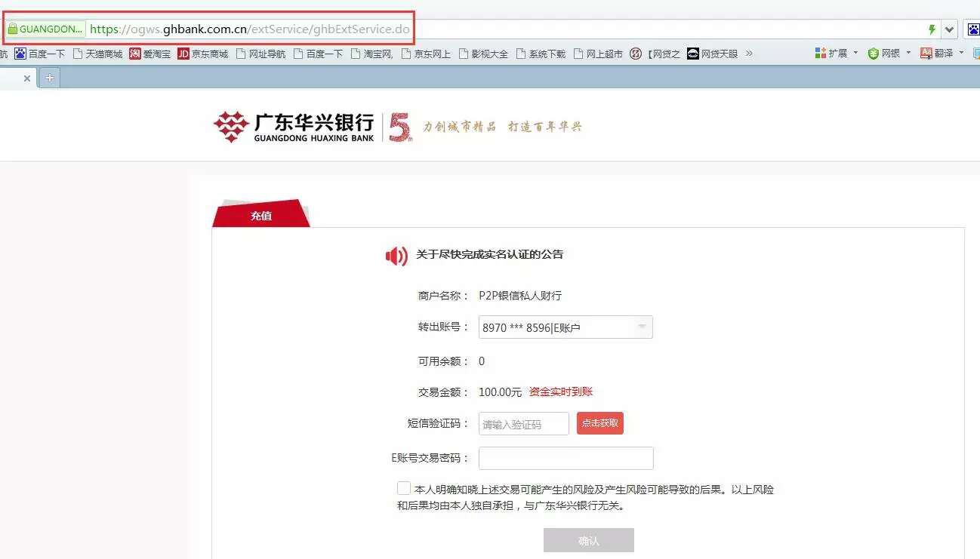Screen dimensions: 980x559
Task: Click the green lightning speed-mode icon
Action: pos(932,29)
